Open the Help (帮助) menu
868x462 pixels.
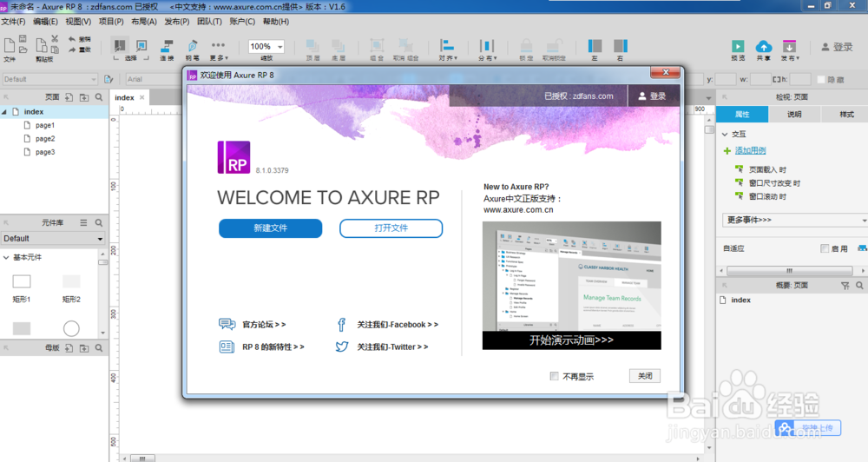pyautogui.click(x=276, y=22)
